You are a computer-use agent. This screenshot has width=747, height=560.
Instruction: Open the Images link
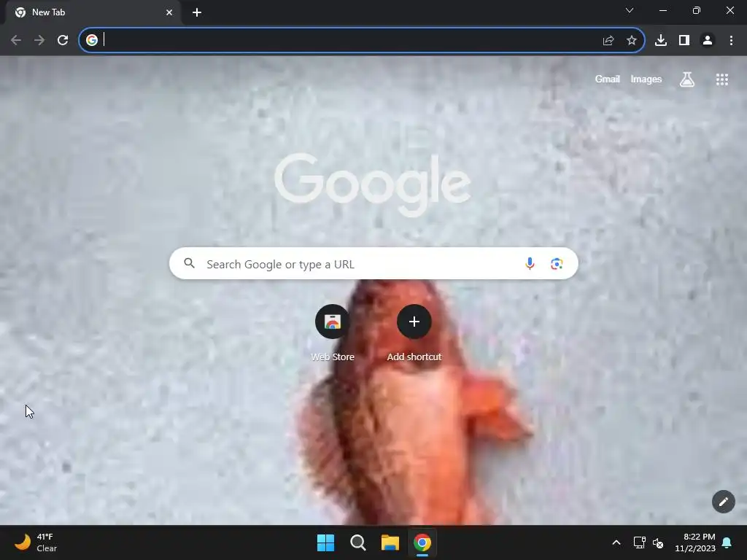(x=646, y=79)
